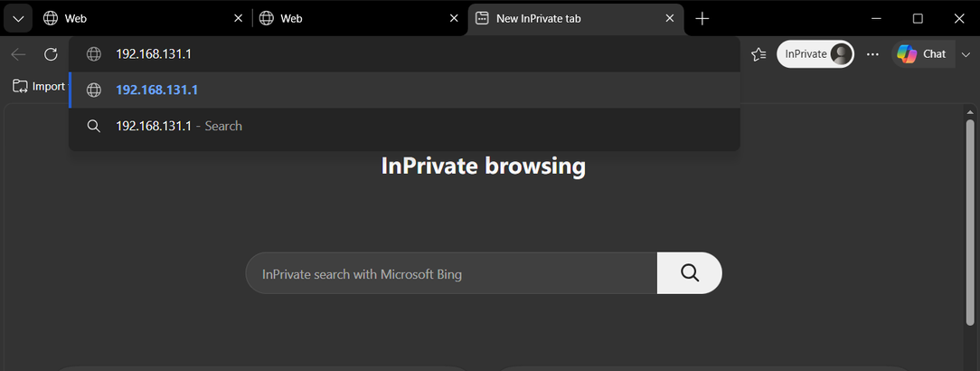Screen dimensions: 980x371
Task: Focus the InPrivate search with Microsoft Bing box
Action: [x=451, y=273]
